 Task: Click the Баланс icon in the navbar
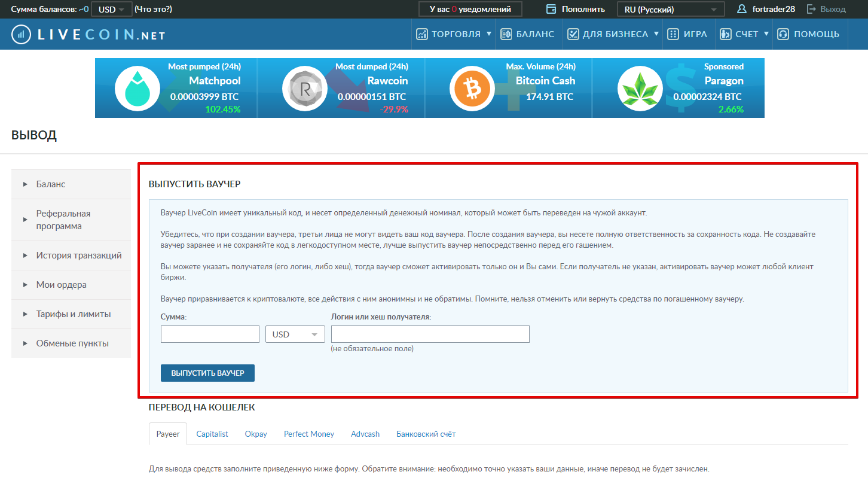click(x=506, y=34)
